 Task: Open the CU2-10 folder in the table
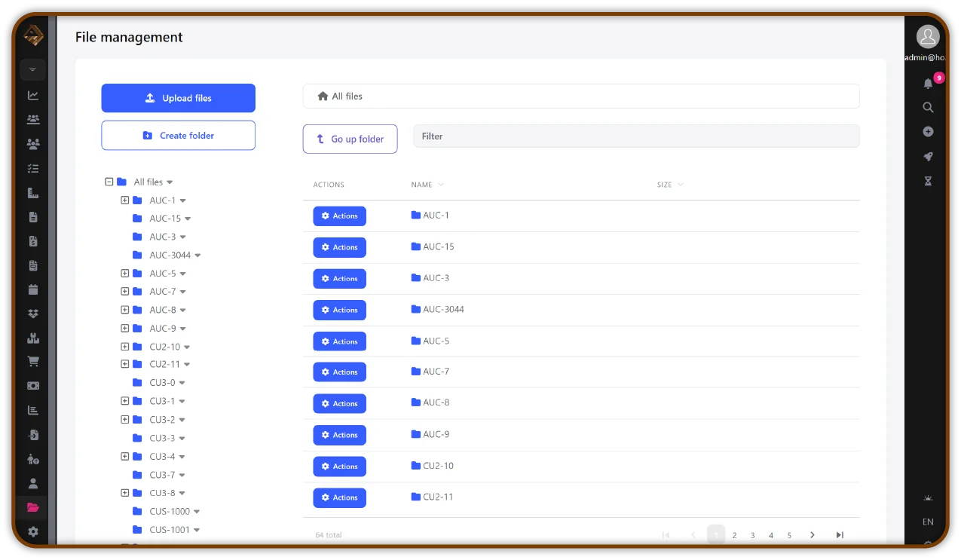[433, 466]
